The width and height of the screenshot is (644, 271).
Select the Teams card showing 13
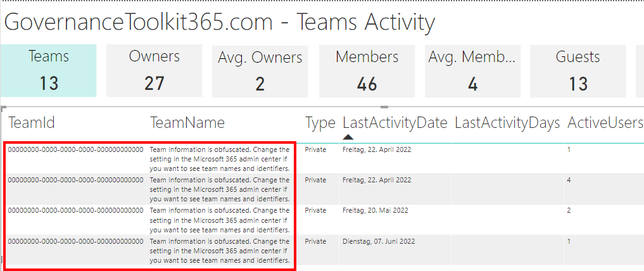coord(49,71)
